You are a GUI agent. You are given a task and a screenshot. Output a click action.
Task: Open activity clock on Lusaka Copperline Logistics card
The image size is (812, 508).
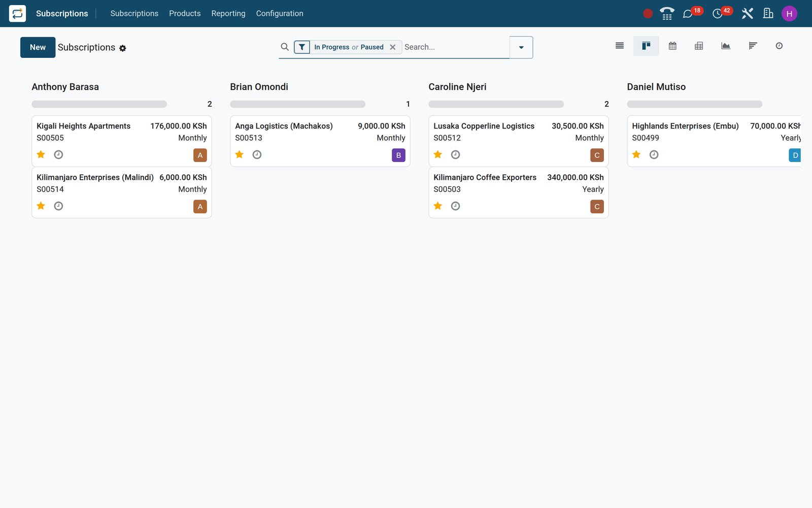pos(455,154)
